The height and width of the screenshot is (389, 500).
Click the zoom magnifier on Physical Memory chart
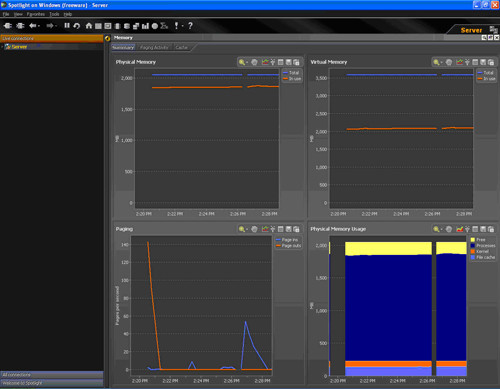coord(242,62)
